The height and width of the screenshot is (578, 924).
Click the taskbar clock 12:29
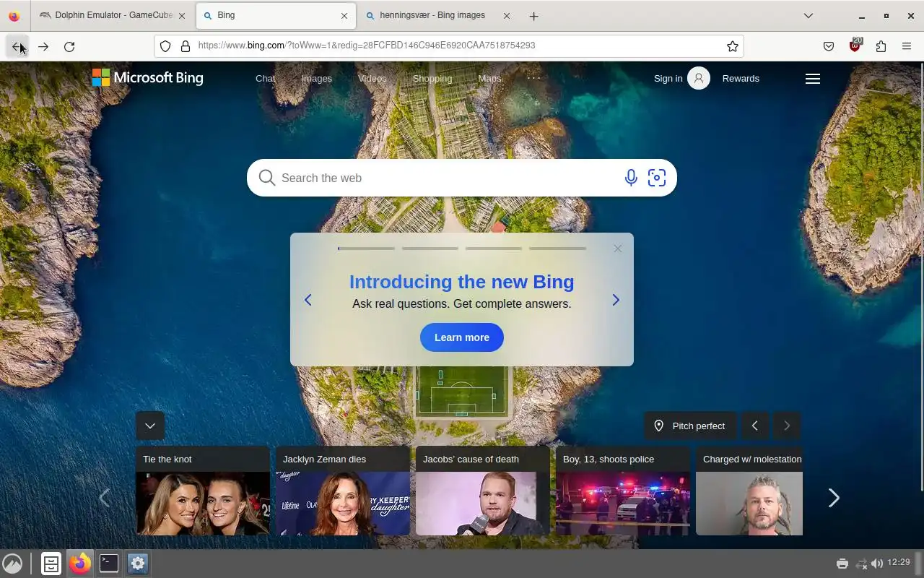[x=899, y=562]
